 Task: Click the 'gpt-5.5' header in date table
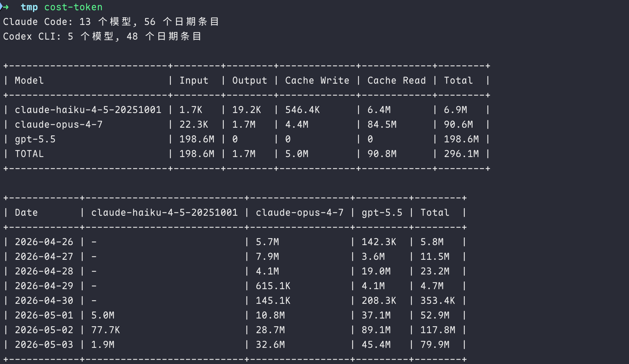[x=382, y=212]
